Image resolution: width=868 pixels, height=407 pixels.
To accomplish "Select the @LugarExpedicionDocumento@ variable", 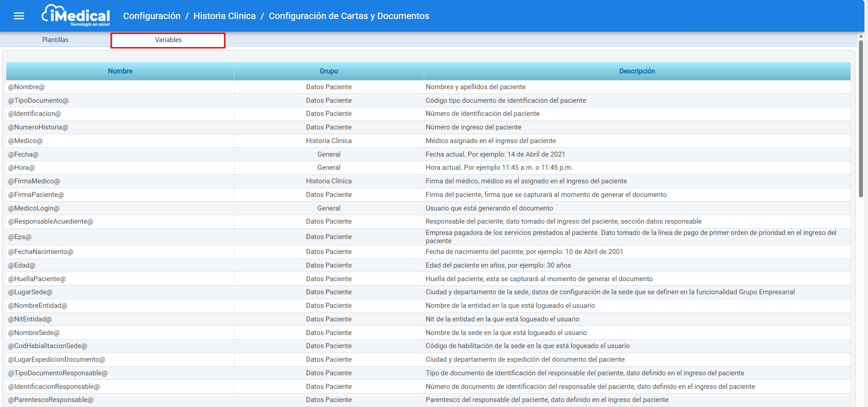I will tap(57, 359).
